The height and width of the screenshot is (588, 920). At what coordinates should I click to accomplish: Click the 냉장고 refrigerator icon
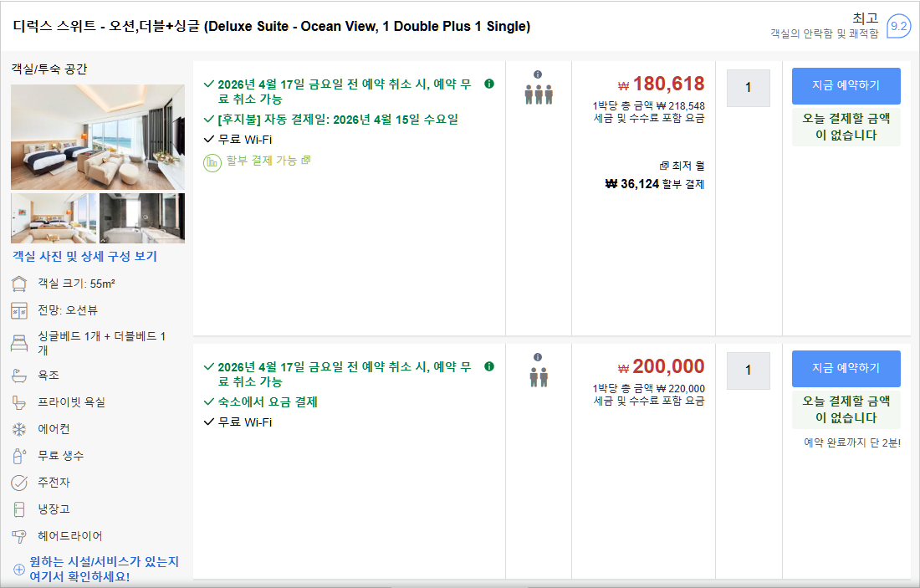coord(19,509)
